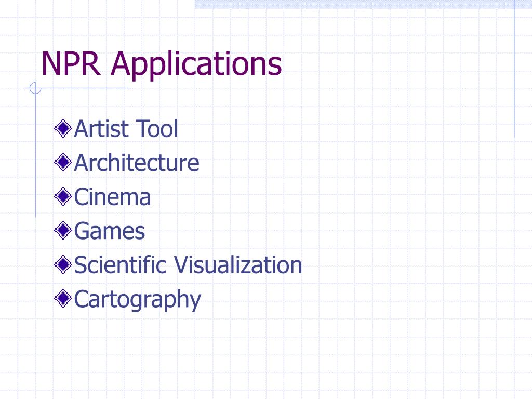Image resolution: width=532 pixels, height=399 pixels.
Task: Click the diamond bullet beside Games
Action: [63, 230]
